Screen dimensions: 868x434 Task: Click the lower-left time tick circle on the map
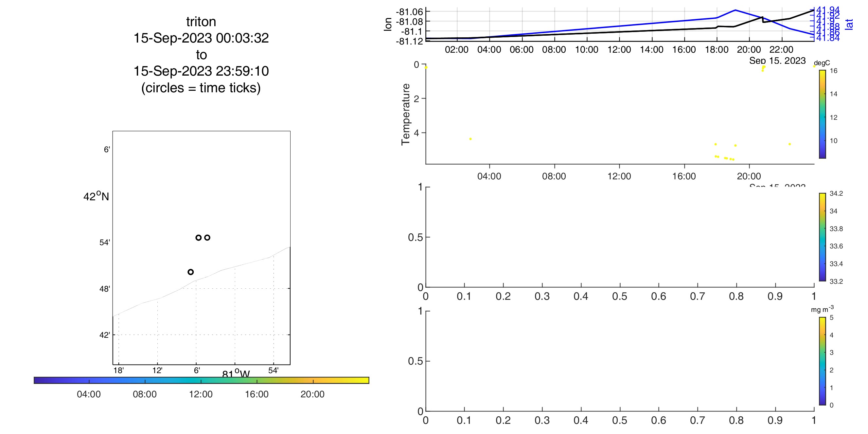(x=191, y=272)
